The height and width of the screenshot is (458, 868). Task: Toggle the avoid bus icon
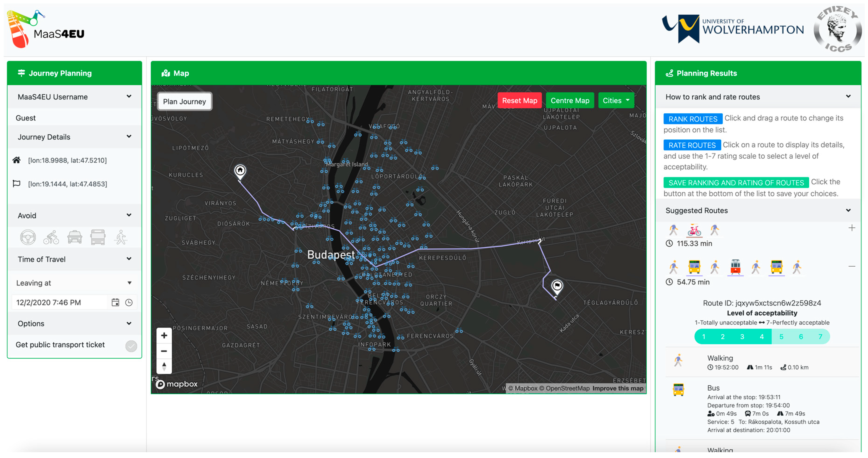click(98, 237)
